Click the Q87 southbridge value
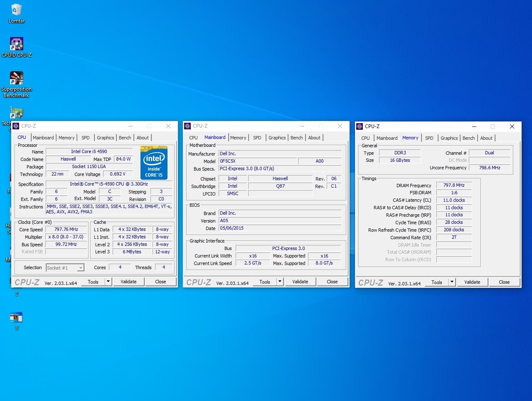This screenshot has height=401, width=532. pos(280,186)
